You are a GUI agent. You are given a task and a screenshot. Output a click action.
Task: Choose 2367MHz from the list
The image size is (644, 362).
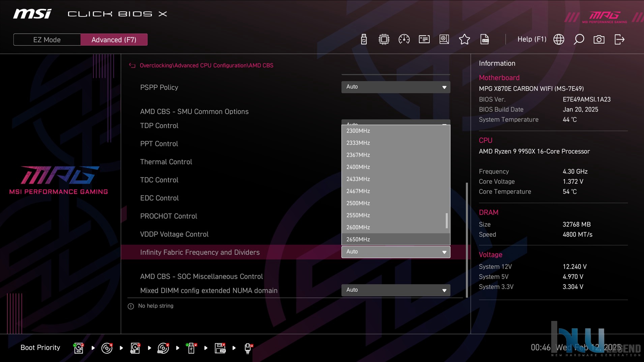click(x=396, y=155)
